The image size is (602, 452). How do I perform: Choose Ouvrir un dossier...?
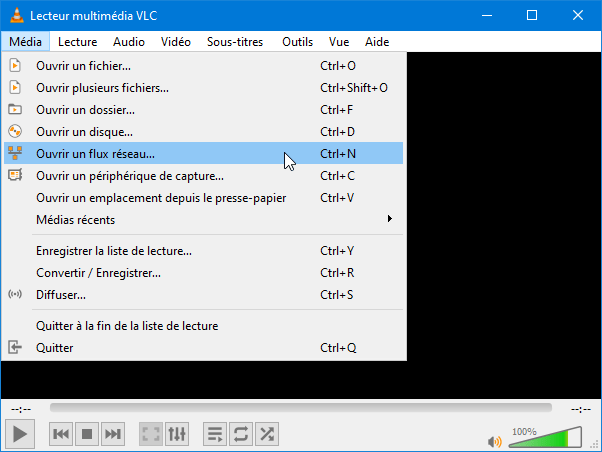tap(203, 109)
